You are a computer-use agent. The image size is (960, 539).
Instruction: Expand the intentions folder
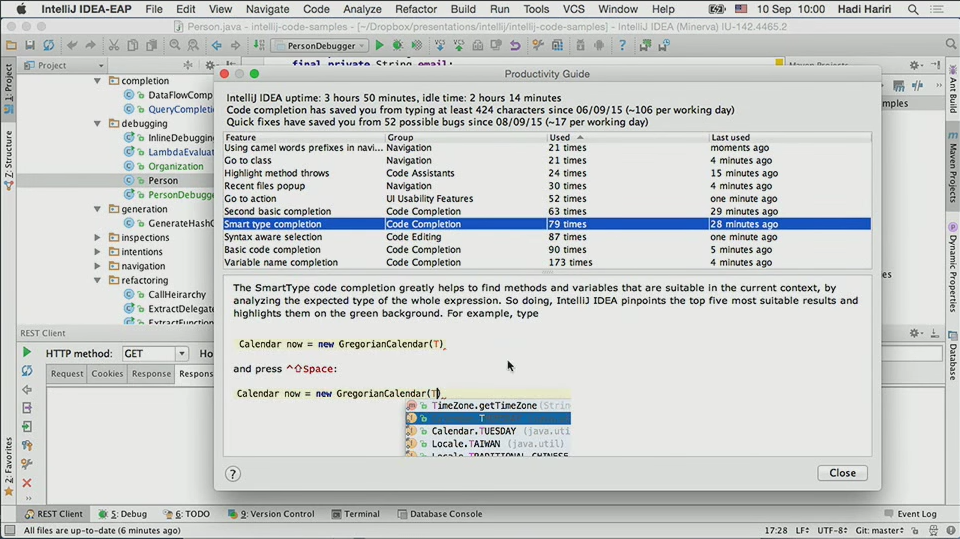(97, 252)
